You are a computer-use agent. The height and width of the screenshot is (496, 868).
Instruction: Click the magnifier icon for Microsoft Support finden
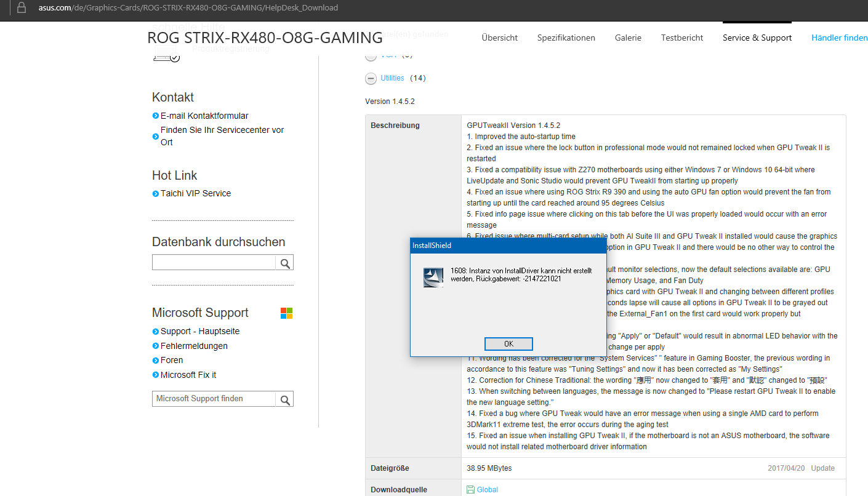coord(285,399)
